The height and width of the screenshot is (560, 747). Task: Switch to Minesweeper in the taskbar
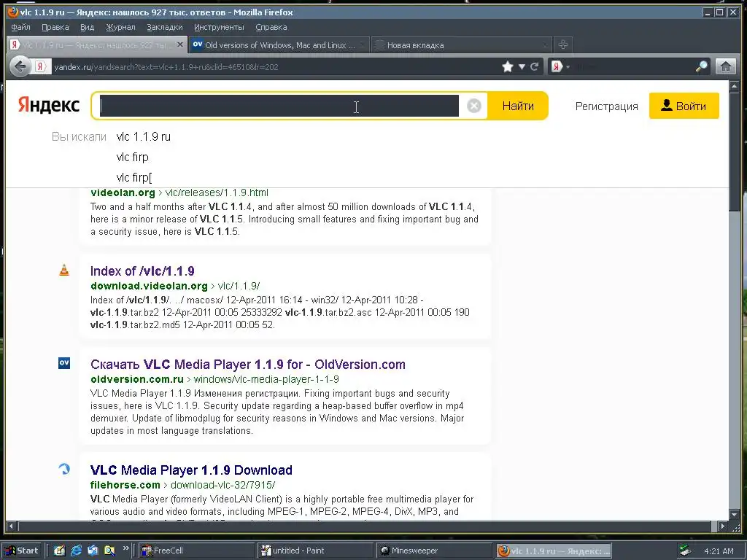pyautogui.click(x=435, y=551)
